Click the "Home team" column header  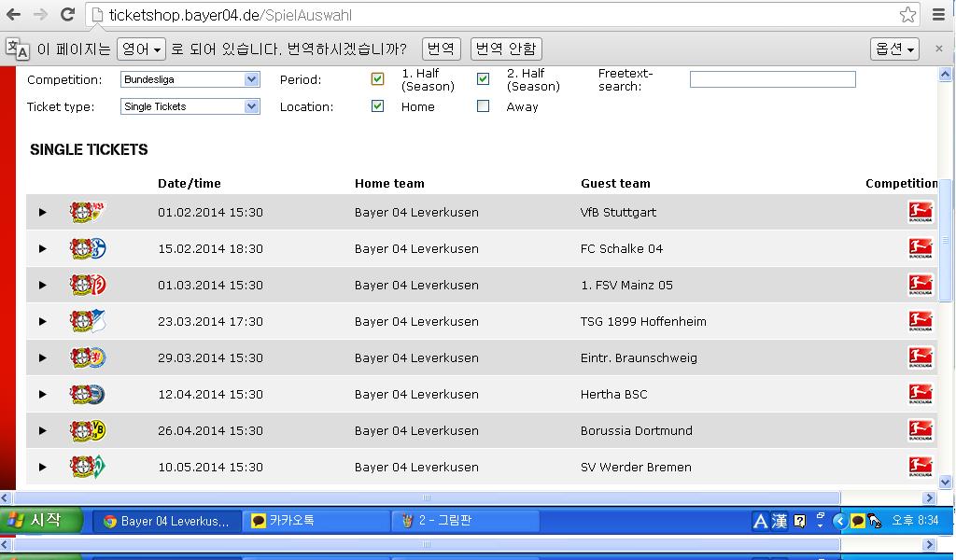click(389, 184)
